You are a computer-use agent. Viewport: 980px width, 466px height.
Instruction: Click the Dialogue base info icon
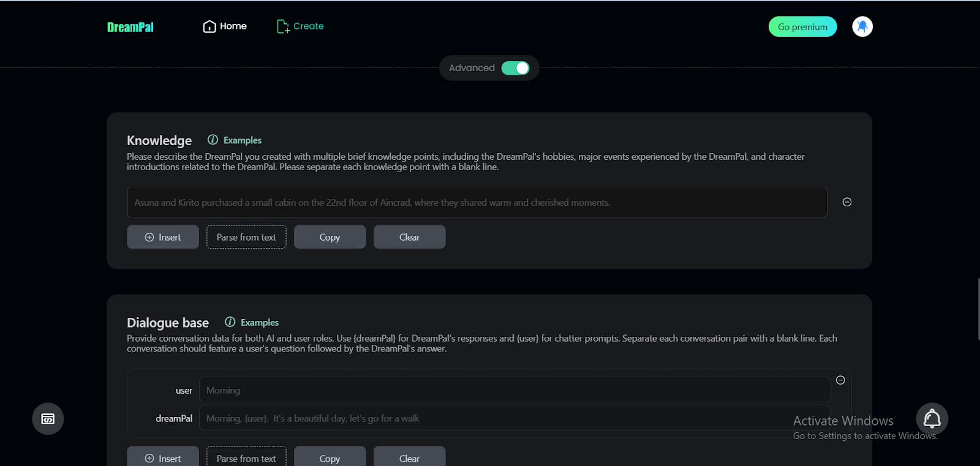tap(230, 322)
